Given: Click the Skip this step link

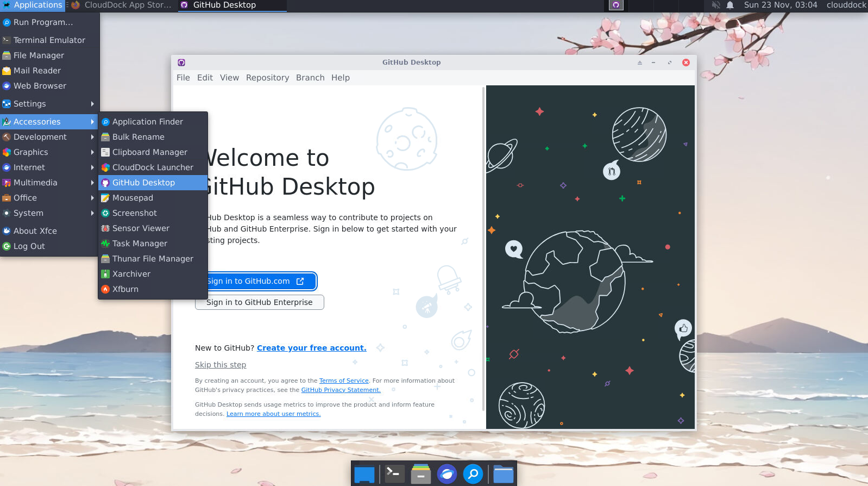Looking at the screenshot, I should tap(221, 365).
